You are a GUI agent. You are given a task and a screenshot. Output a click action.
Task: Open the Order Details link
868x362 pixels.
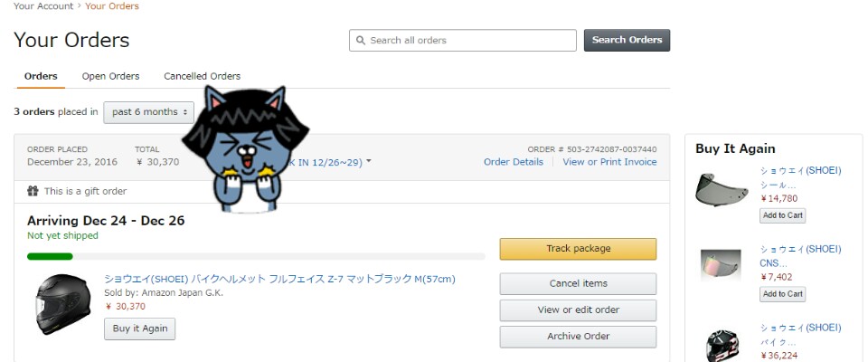[x=514, y=162]
